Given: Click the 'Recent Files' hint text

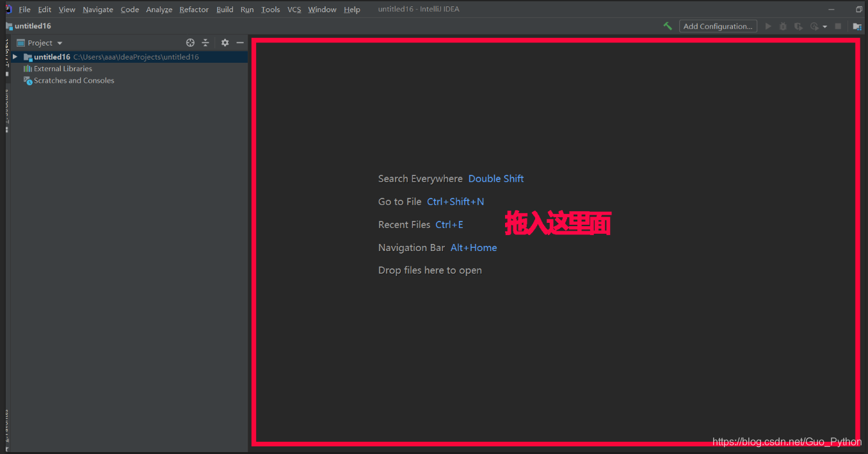Looking at the screenshot, I should 405,225.
